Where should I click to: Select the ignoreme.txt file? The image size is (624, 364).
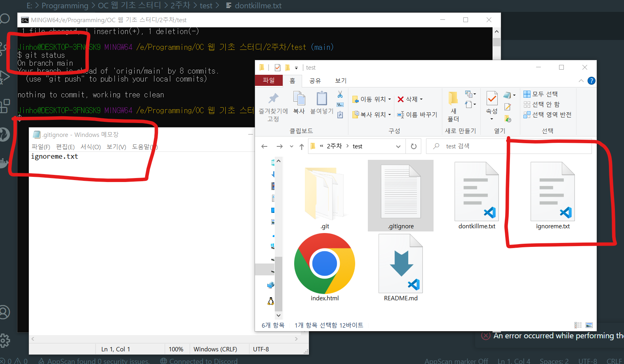pos(553,196)
